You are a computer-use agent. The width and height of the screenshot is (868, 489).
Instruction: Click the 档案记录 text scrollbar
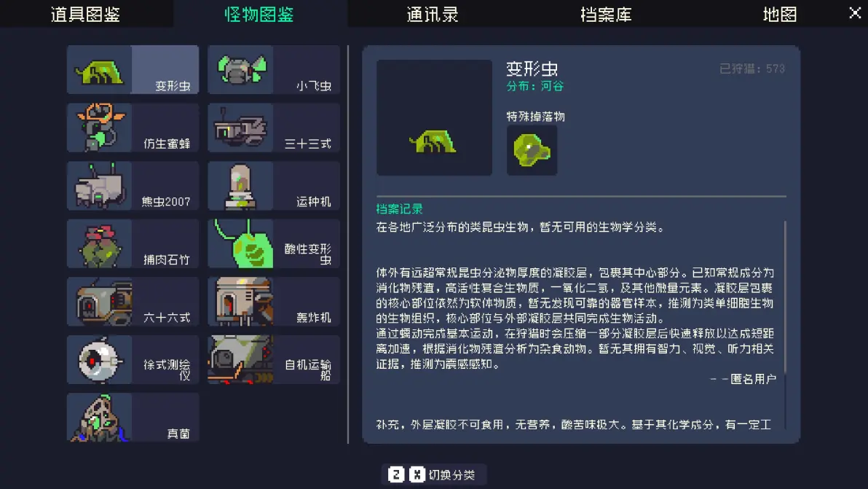785,297
